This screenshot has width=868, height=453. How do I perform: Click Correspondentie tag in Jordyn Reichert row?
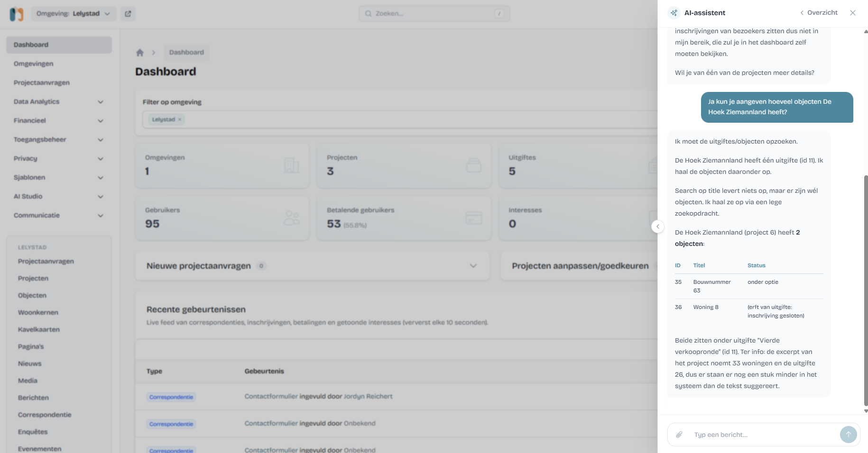171,397
